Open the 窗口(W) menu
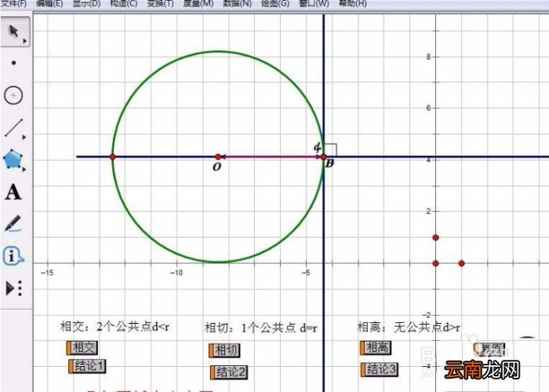The width and height of the screenshot is (549, 392). click(314, 3)
